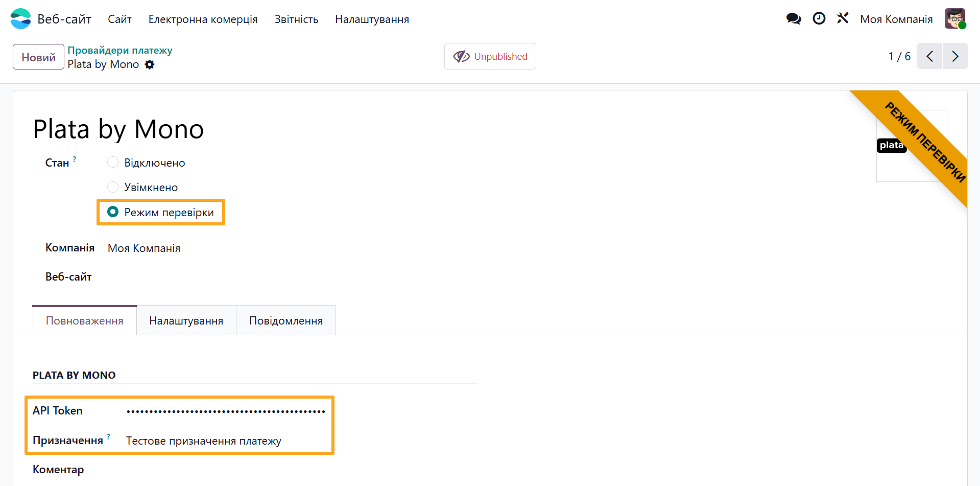
Task: Click the Стан help question mark
Action: coord(75,159)
